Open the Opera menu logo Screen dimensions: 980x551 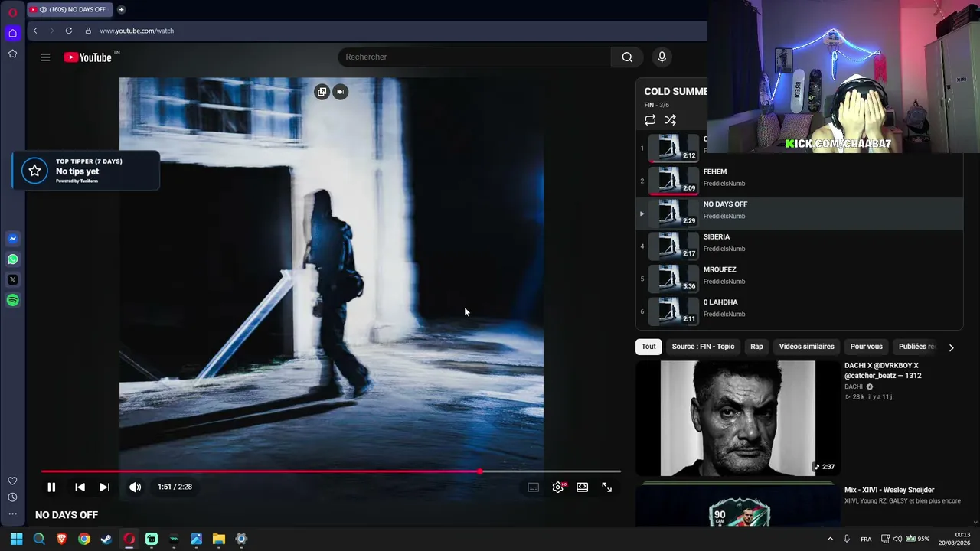click(x=12, y=12)
